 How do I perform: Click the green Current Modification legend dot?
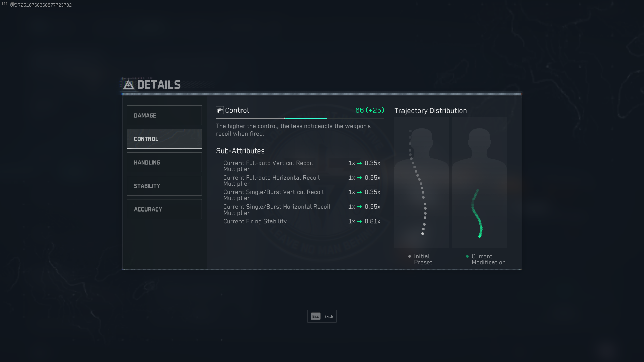point(467,256)
